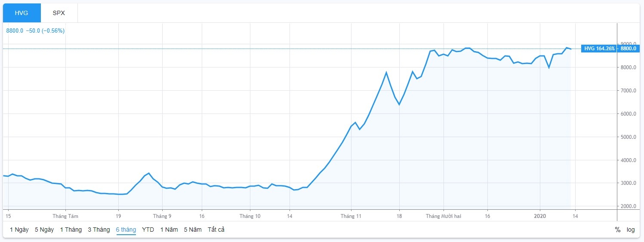This screenshot has width=644, height=242.
Task: Set chart range to 1 Tháng
Action: [x=71, y=230]
